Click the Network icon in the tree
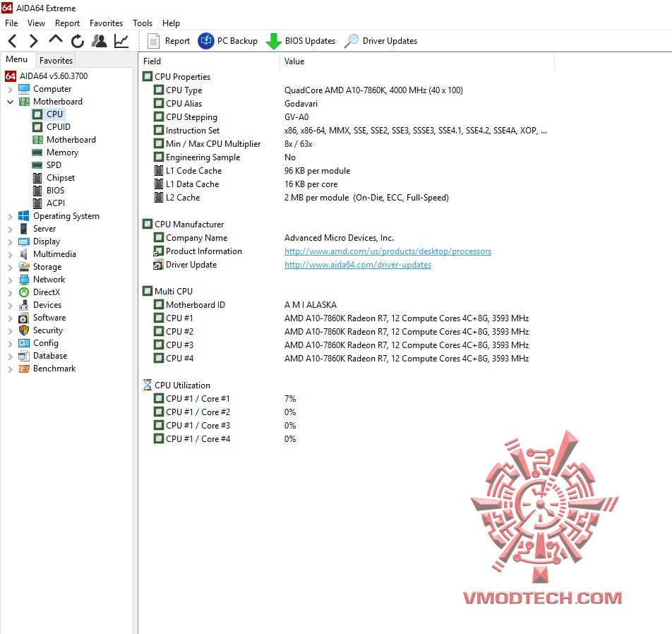This screenshot has height=634, width=672. (24, 280)
